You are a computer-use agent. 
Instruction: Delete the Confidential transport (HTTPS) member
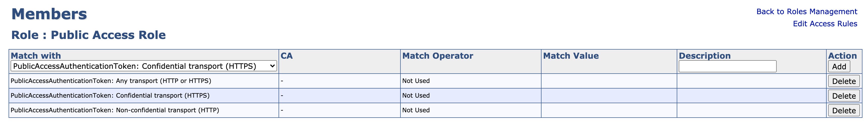(844, 96)
